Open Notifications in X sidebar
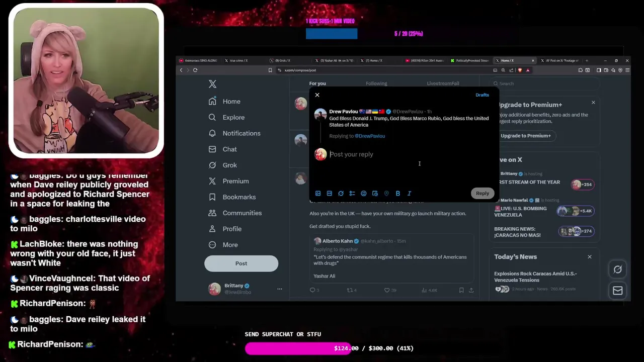644x362 pixels. pyautogui.click(x=234, y=133)
